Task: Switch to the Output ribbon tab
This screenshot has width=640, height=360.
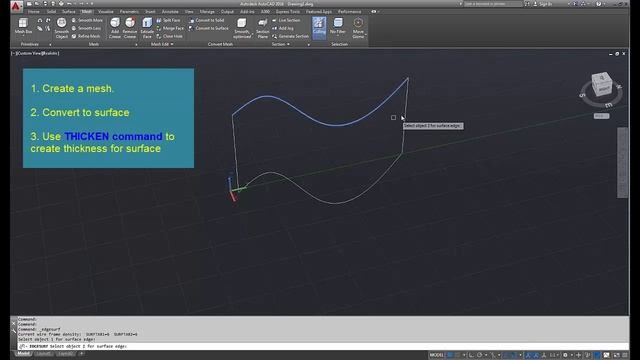Action: (227, 11)
